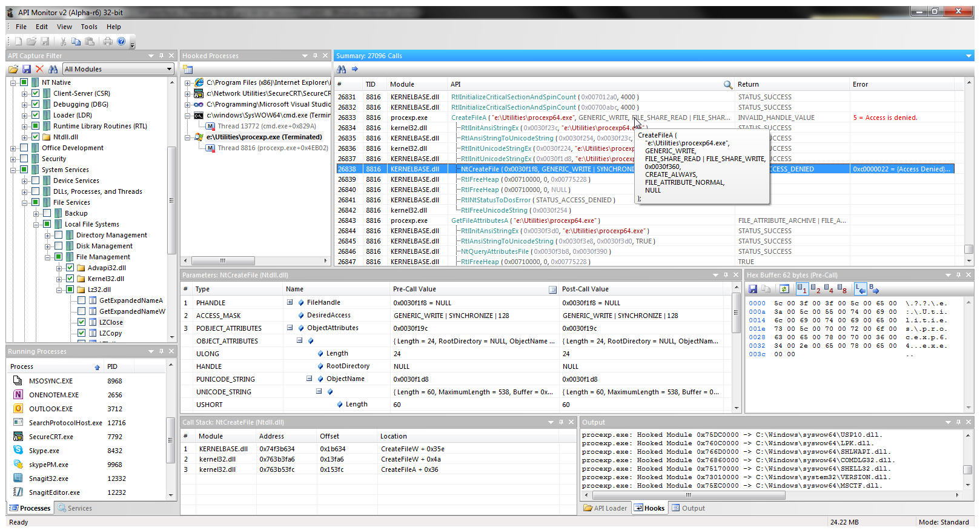Select big-endian hex display
Viewport: 980px width, 530px height.
pos(873,289)
